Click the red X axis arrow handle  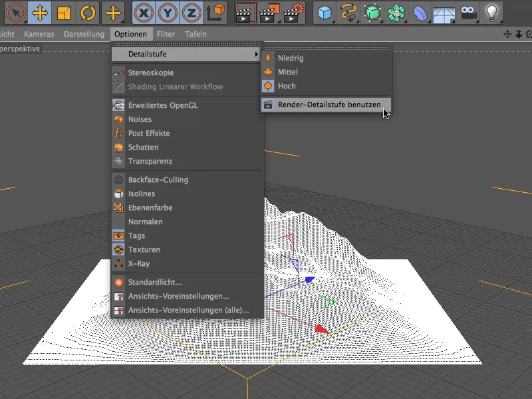[323, 329]
